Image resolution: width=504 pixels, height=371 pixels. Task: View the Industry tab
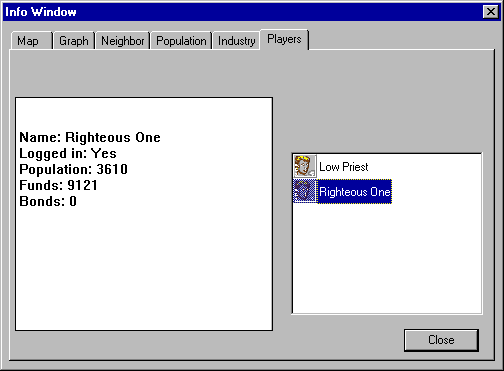236,41
